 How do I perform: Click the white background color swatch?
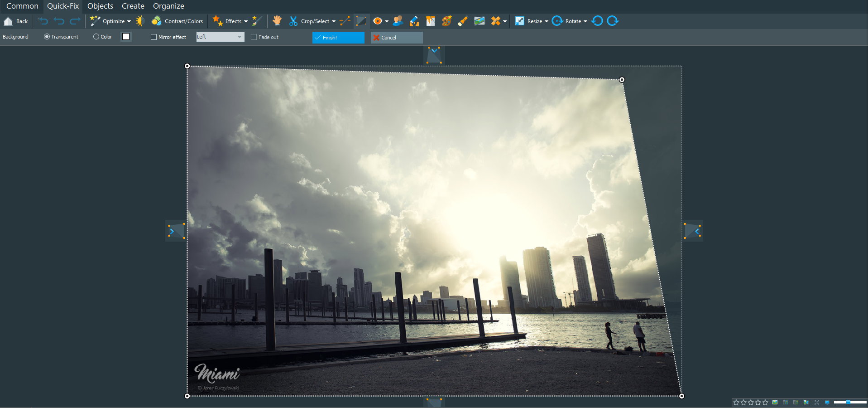[126, 37]
